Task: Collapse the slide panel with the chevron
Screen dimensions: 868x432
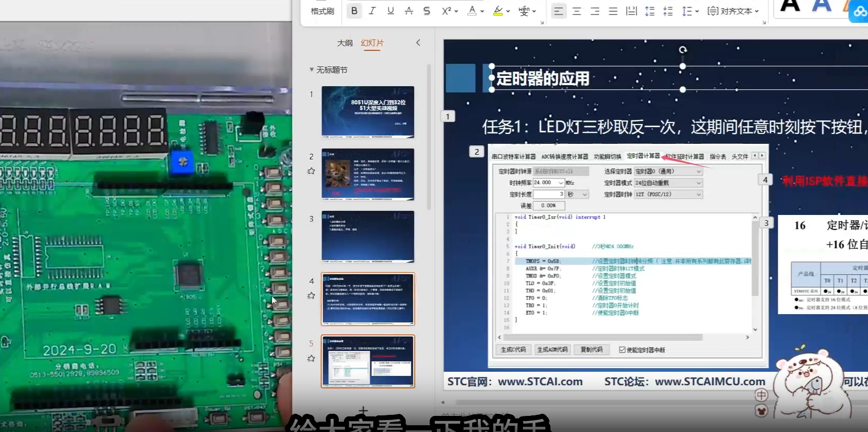Action: (418, 43)
